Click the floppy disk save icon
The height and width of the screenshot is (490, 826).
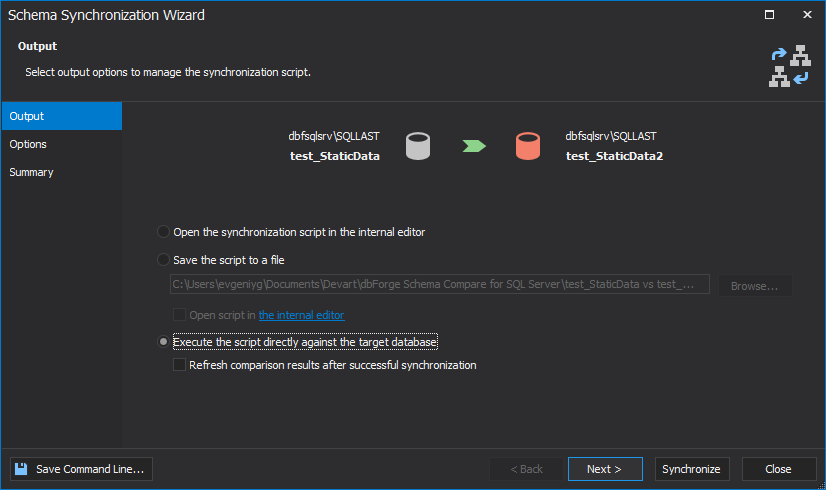[x=21, y=469]
